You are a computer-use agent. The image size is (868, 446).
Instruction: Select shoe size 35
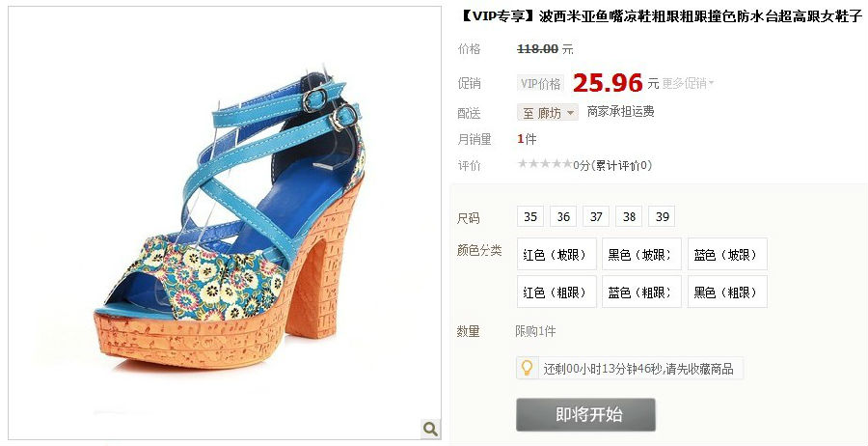click(530, 216)
